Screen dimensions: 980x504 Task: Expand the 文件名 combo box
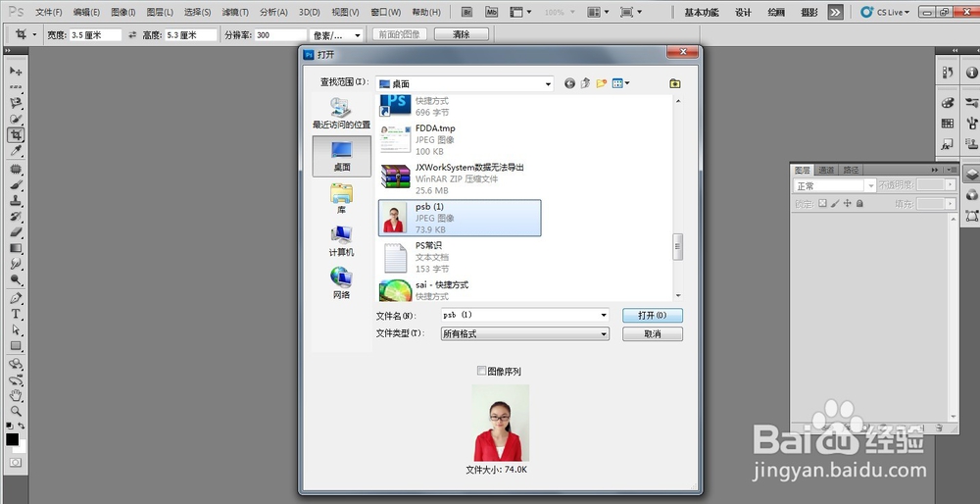click(x=603, y=315)
